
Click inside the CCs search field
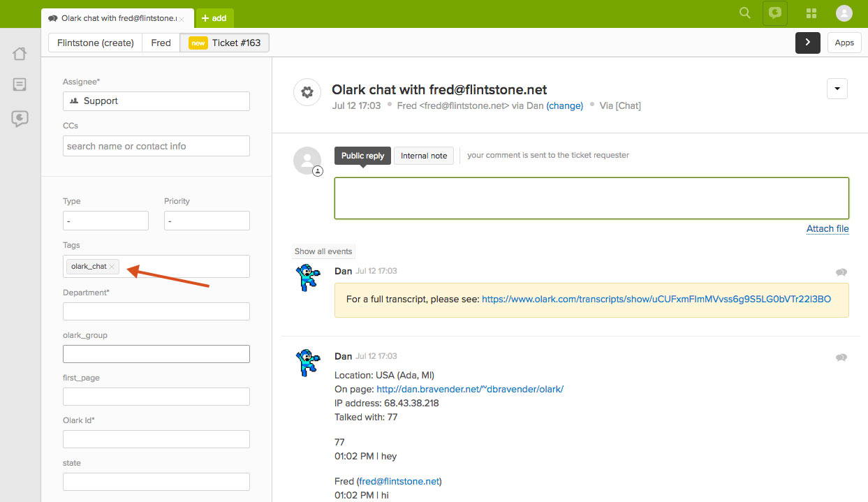(156, 146)
